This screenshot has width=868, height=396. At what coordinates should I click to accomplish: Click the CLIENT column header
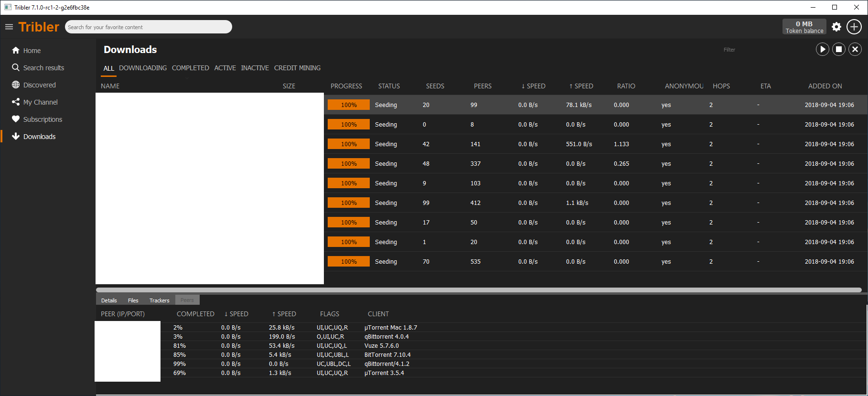click(x=378, y=314)
